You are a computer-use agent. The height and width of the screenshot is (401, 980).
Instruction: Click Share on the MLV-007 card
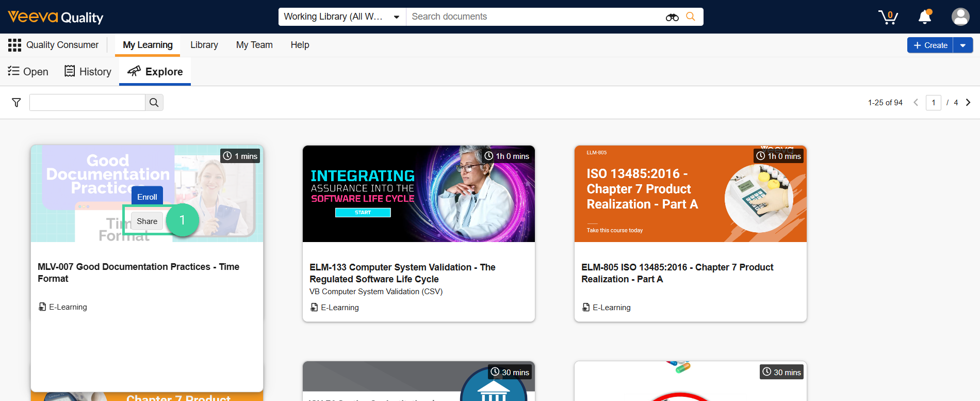(147, 221)
